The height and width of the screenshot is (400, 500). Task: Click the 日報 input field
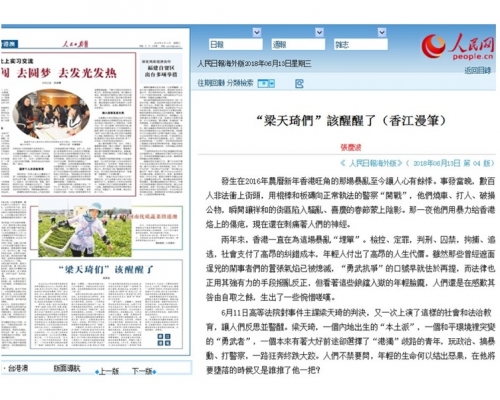(236, 45)
